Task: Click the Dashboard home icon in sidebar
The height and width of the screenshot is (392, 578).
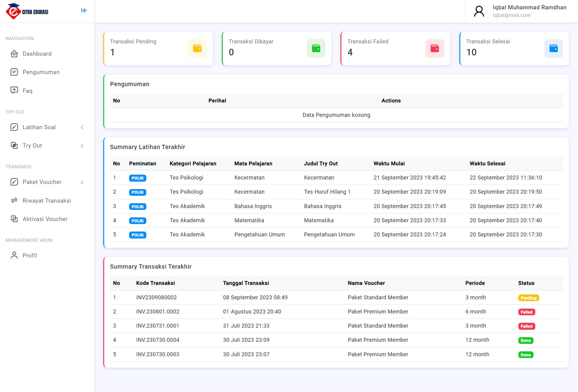Action: [x=14, y=54]
